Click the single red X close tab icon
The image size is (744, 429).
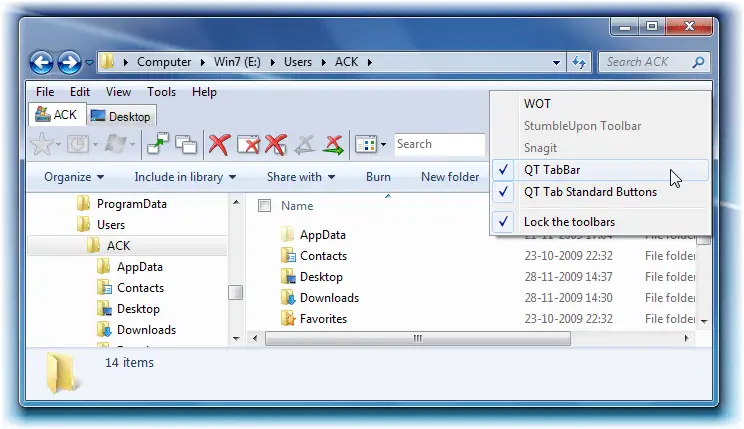click(219, 144)
